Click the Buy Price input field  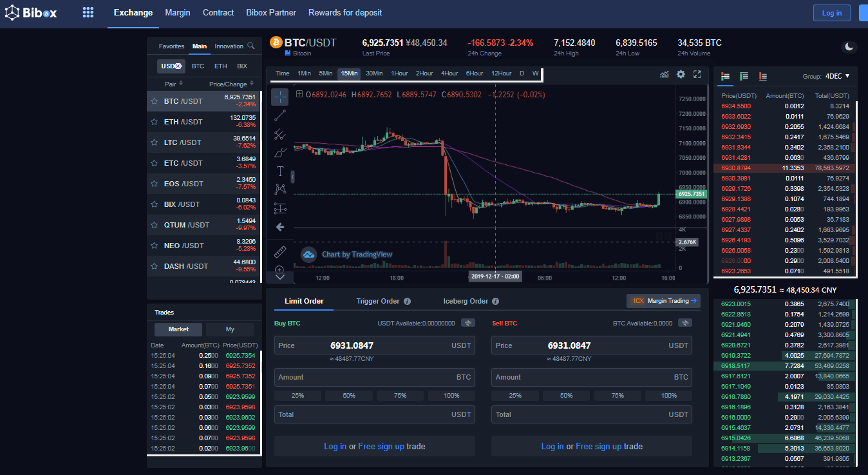click(375, 345)
